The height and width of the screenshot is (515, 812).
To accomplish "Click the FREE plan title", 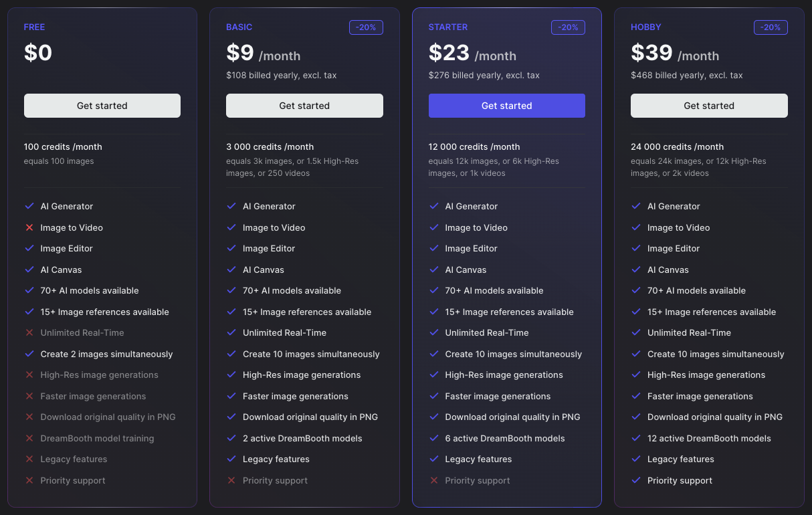I will 35,27.
